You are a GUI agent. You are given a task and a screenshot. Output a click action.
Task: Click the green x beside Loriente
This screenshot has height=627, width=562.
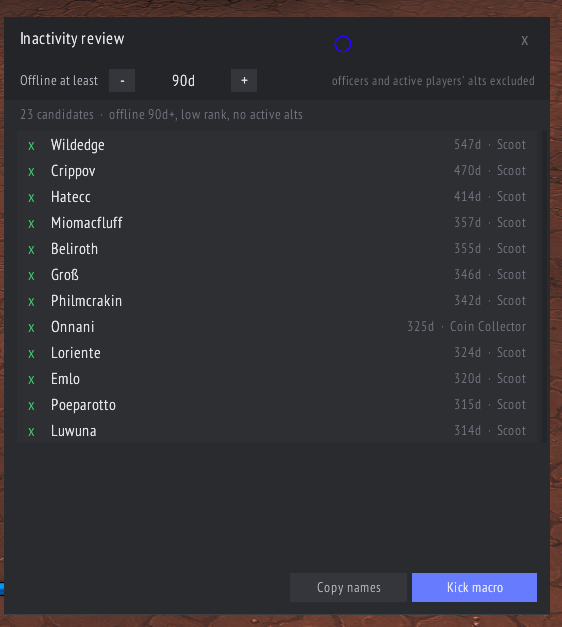click(31, 353)
